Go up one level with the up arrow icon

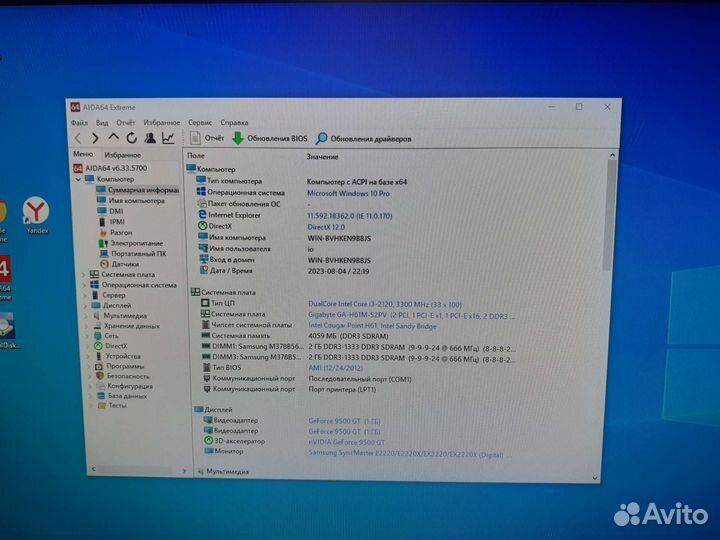click(113, 137)
